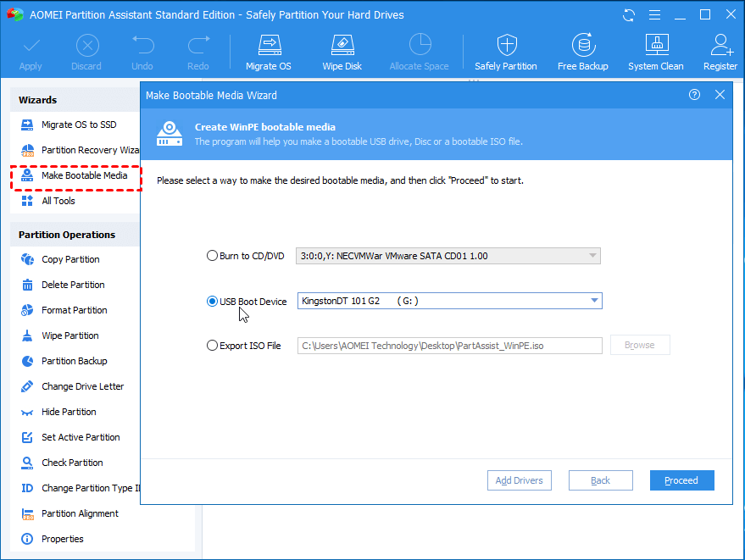Select the Burn to CD/DVD radio option
This screenshot has width=745, height=560.
tap(212, 256)
